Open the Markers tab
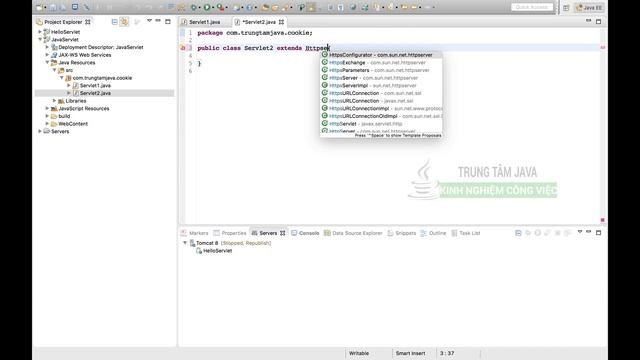The image size is (640, 360). coord(195,233)
